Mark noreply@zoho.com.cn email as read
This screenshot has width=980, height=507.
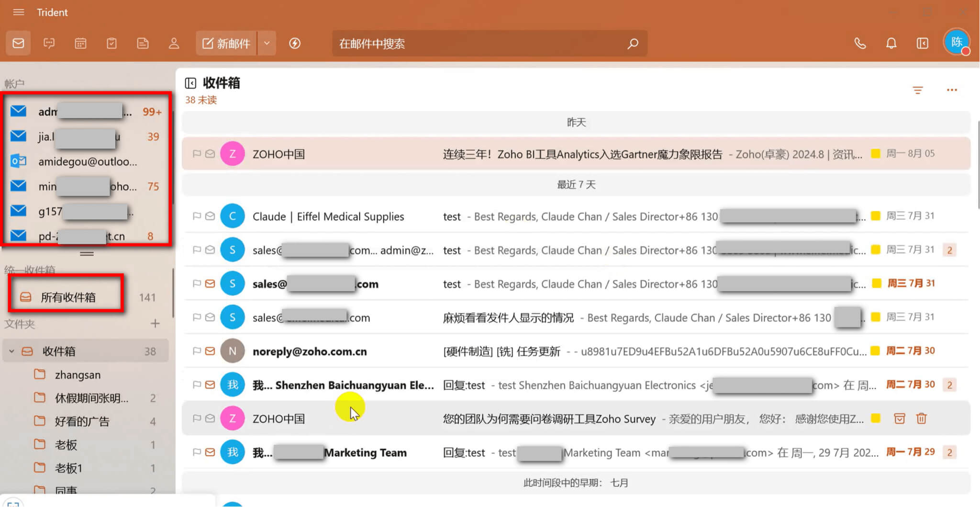(210, 351)
